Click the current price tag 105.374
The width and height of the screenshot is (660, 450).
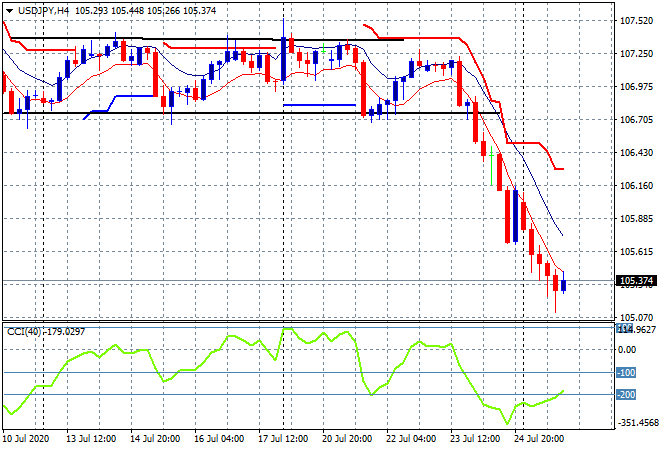tap(636, 281)
